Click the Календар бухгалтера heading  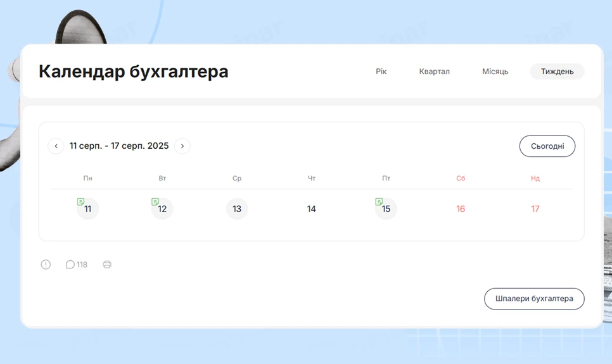[134, 72]
